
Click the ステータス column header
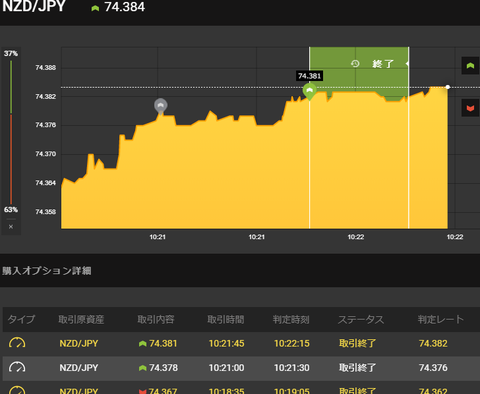pos(361,319)
